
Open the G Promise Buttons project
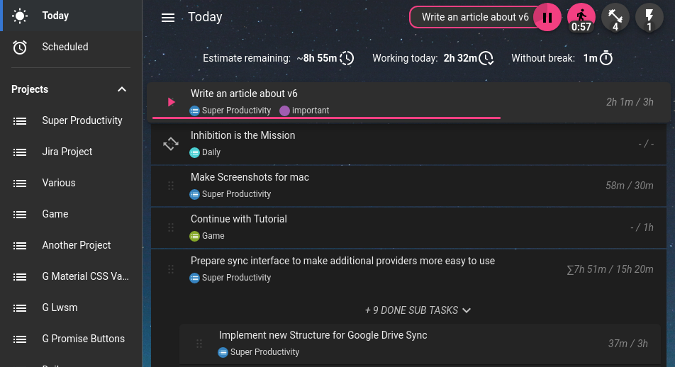(71, 339)
